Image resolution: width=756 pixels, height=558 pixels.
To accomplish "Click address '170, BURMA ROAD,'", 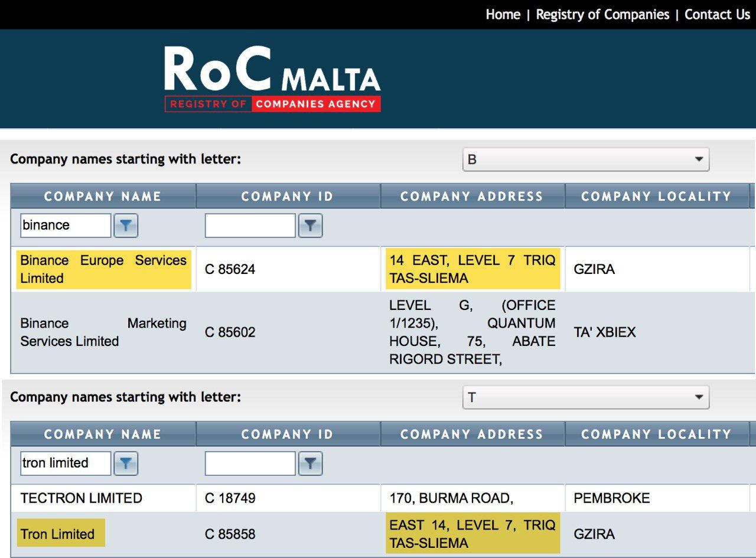I will [451, 498].
